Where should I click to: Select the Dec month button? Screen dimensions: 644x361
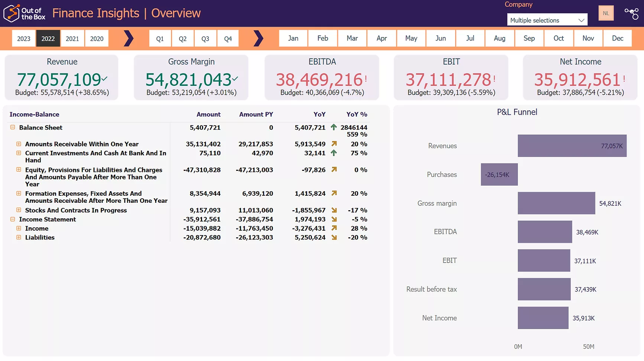click(617, 38)
